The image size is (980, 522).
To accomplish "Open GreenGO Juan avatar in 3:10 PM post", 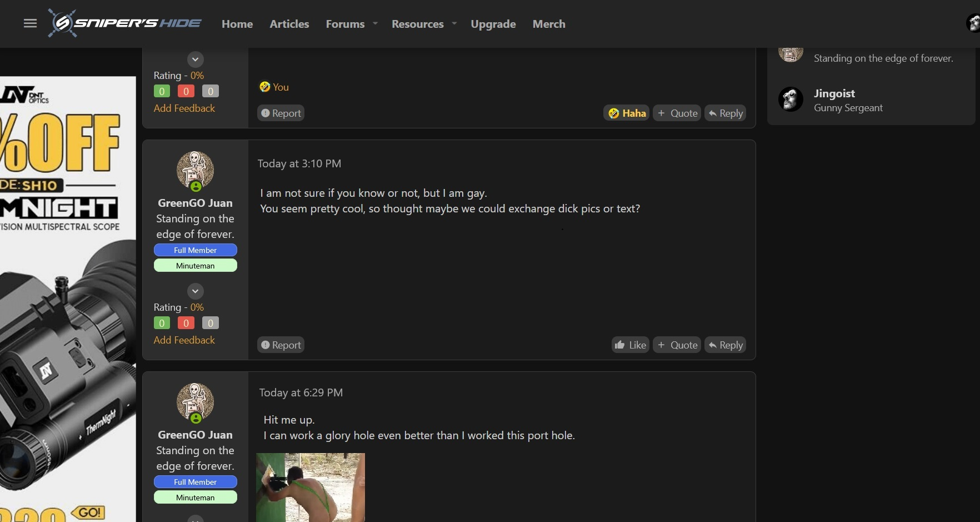I will pyautogui.click(x=195, y=170).
